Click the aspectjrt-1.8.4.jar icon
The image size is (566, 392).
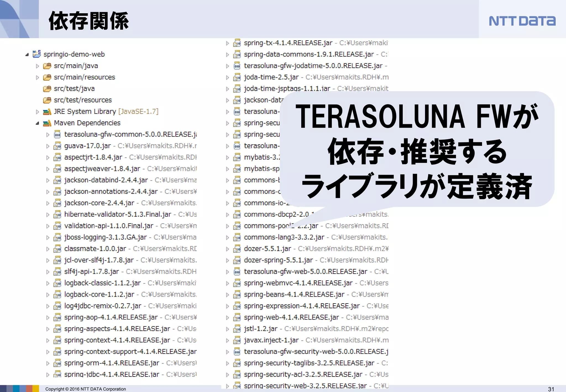[57, 157]
